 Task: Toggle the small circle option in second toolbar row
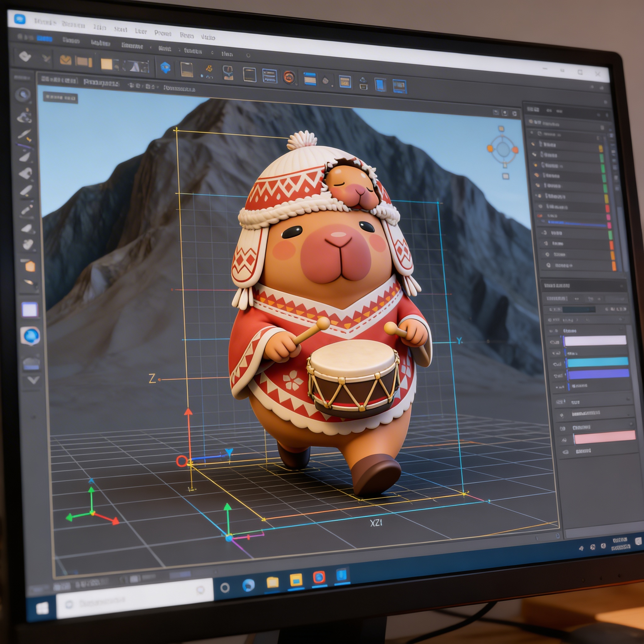tap(248, 55)
